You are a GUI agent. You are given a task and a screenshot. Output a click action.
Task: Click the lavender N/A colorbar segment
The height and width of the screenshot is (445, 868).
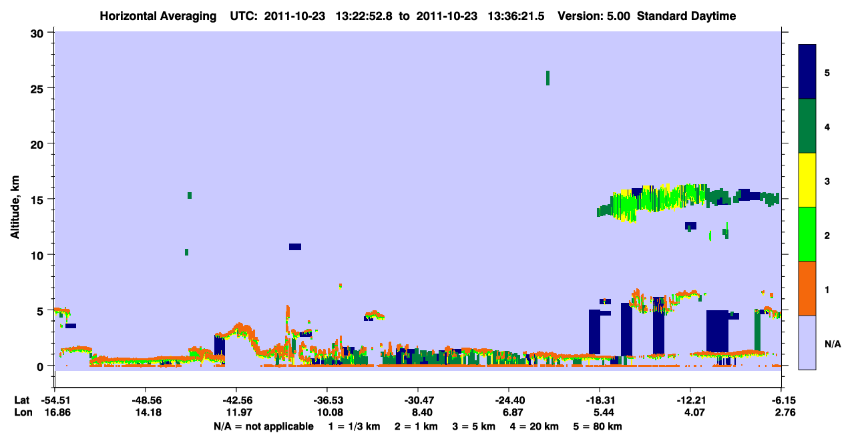tap(807, 342)
